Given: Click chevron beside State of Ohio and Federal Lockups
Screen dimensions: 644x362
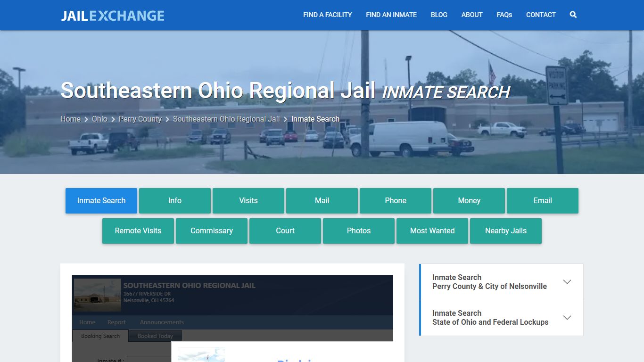Looking at the screenshot, I should click(567, 318).
